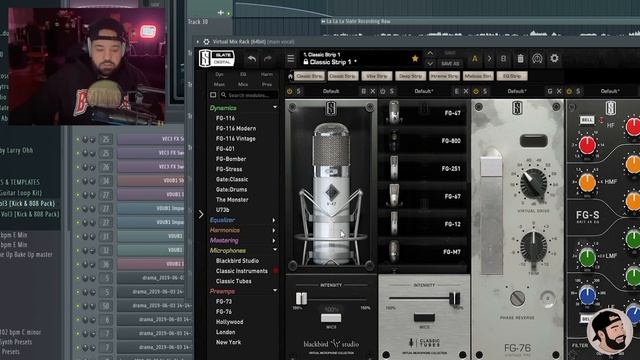Click the SAVE button above SAVE AS
This screenshot has width=640, height=360.
coord(450,53)
